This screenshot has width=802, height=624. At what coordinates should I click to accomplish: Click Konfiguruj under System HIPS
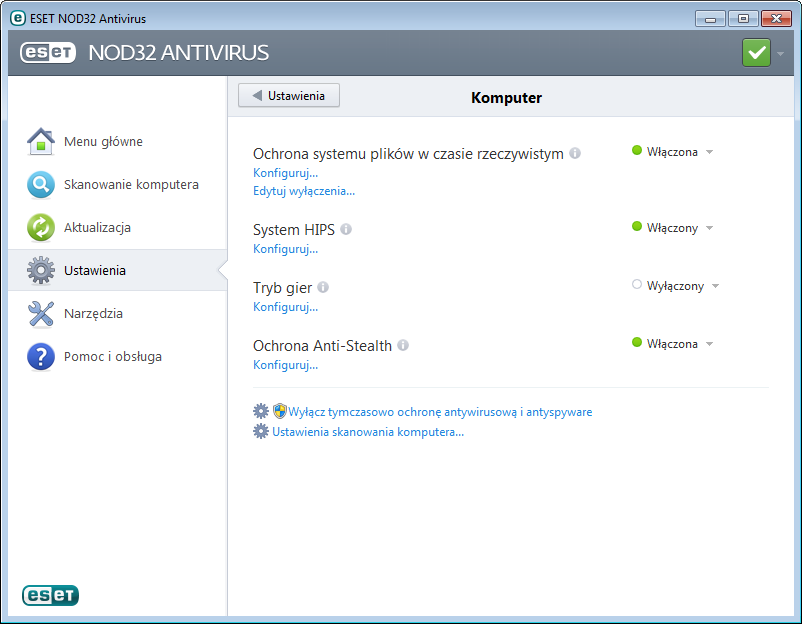[285, 249]
